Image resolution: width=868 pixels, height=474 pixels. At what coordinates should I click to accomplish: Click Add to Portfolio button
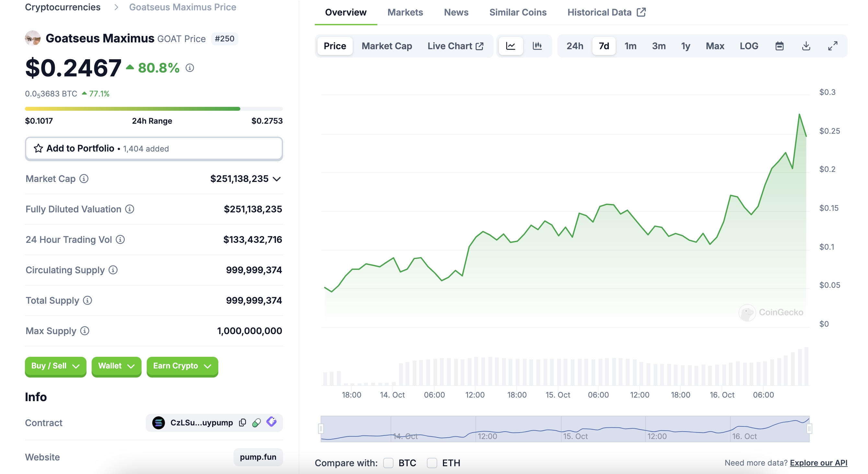(154, 148)
